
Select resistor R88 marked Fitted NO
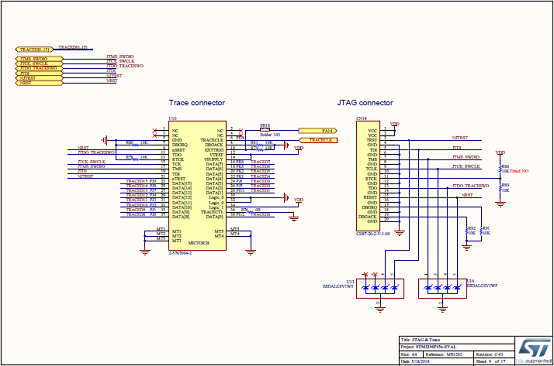[x=500, y=169]
